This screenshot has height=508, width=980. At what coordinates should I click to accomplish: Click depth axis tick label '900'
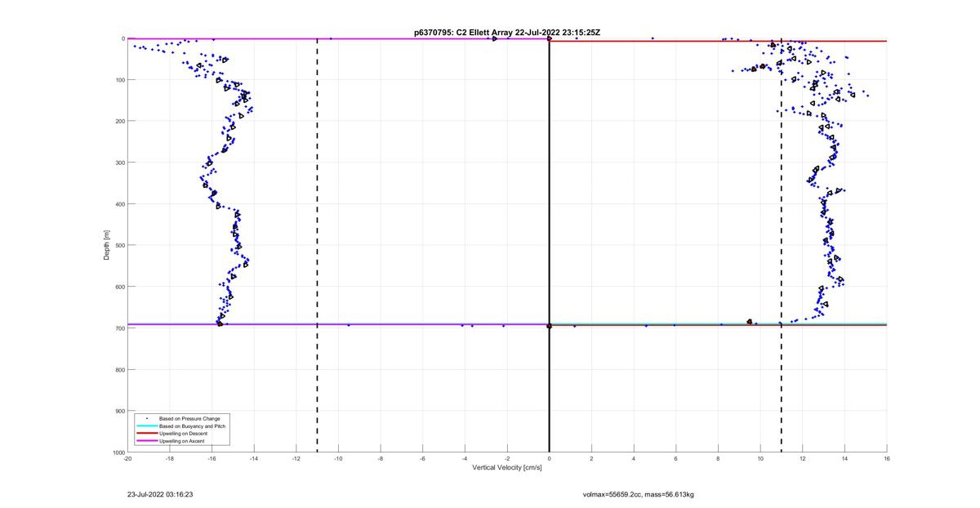click(119, 411)
